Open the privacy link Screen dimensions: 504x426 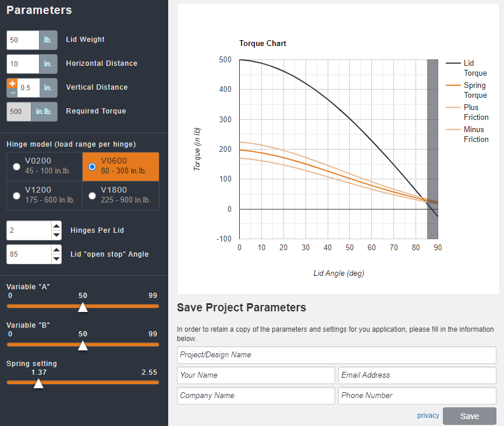point(428,416)
